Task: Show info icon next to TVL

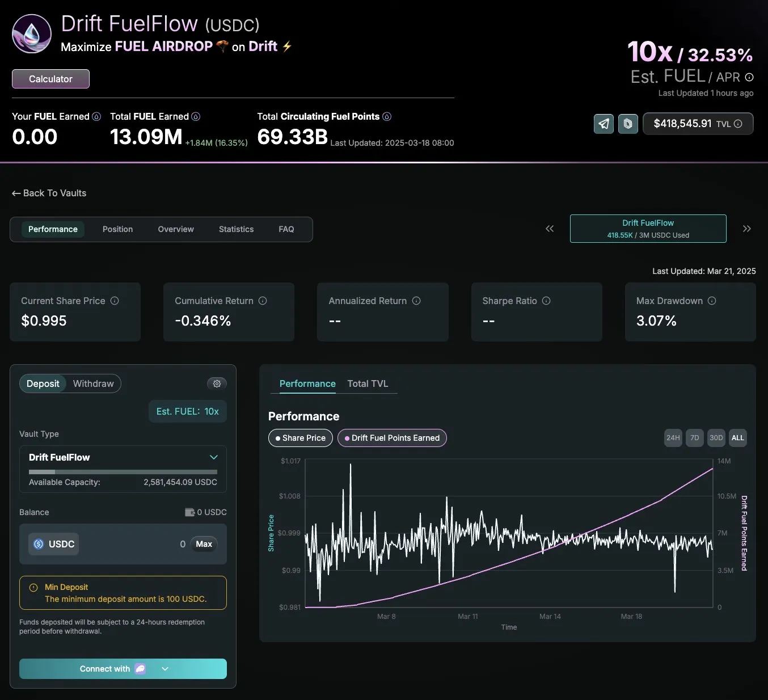Action: tap(738, 124)
